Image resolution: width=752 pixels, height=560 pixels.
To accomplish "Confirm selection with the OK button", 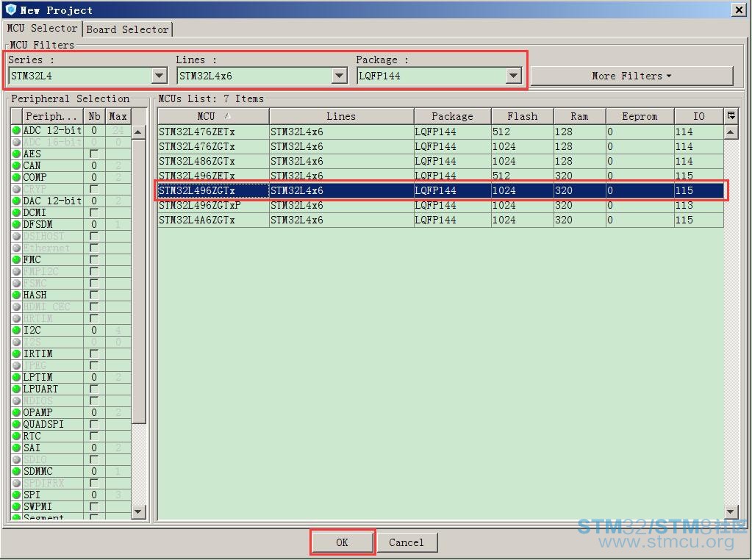I will [342, 542].
